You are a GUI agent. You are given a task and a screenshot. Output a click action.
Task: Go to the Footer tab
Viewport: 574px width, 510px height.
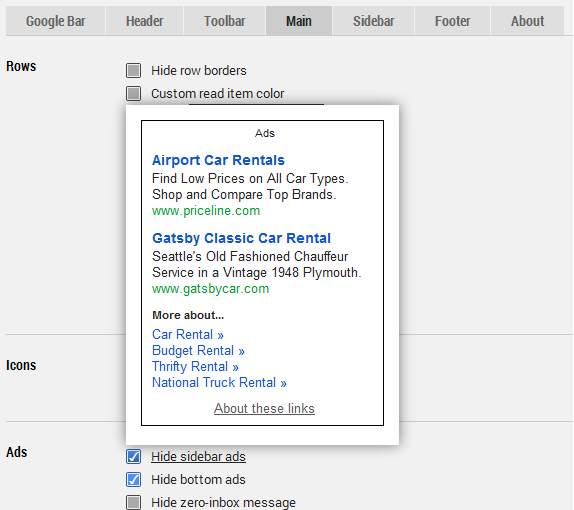[452, 21]
